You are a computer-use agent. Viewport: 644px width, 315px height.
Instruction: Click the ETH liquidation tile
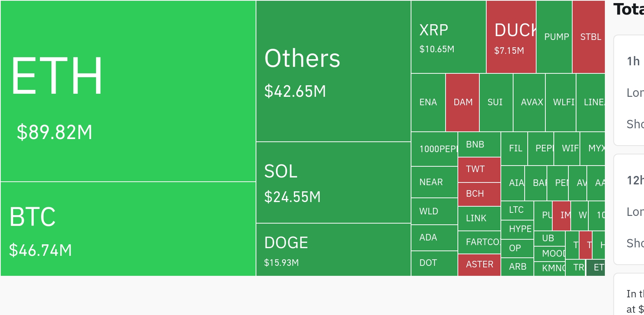click(x=128, y=91)
